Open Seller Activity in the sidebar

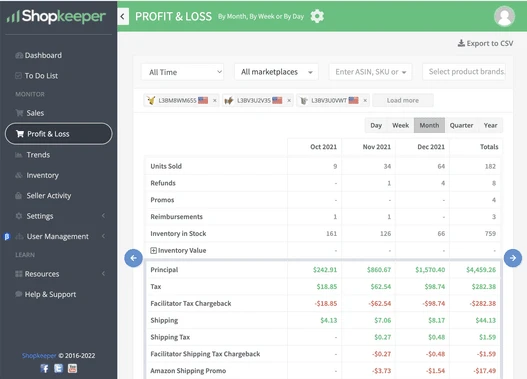tap(49, 196)
